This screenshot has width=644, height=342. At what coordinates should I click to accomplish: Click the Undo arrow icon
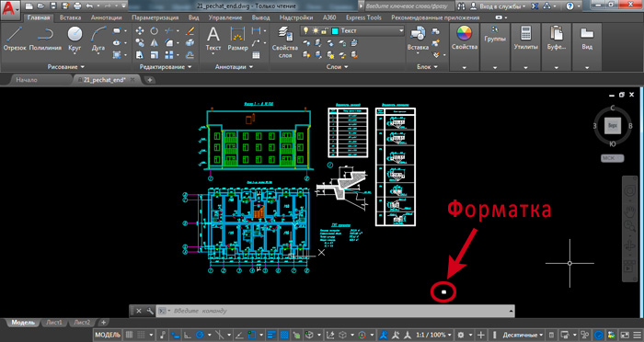point(90,6)
